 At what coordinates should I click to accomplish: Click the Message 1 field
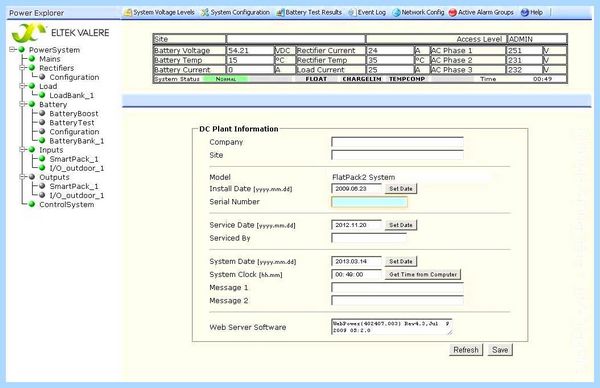click(x=397, y=288)
